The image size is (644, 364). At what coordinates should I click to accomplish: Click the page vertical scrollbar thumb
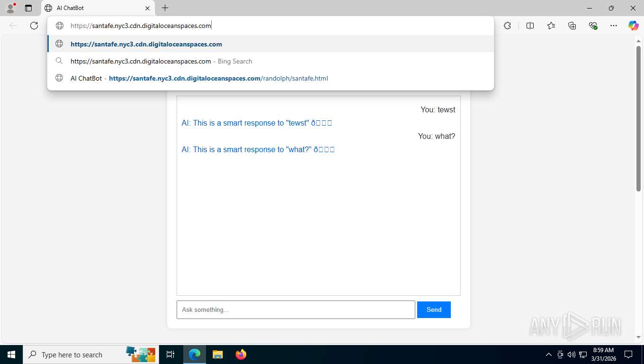(x=638, y=118)
